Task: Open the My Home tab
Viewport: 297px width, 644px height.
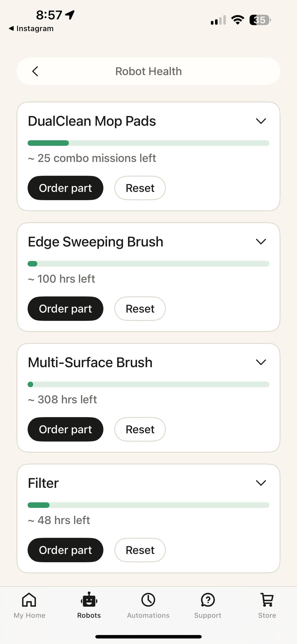Action: point(29,600)
